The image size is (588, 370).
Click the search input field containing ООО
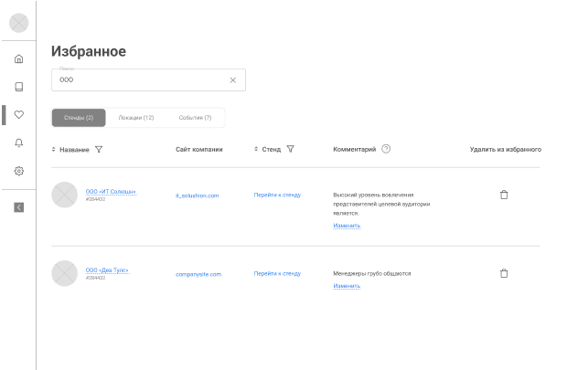137,80
